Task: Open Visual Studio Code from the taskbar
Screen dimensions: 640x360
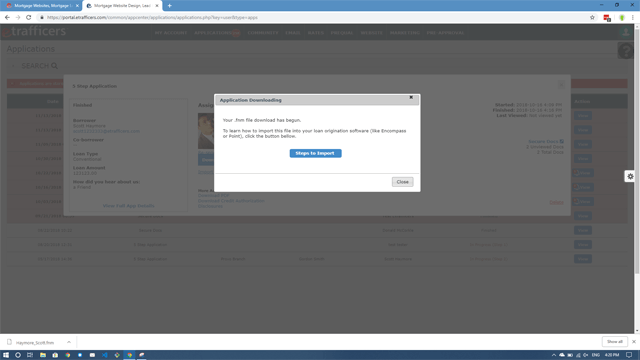Action: 104,355
